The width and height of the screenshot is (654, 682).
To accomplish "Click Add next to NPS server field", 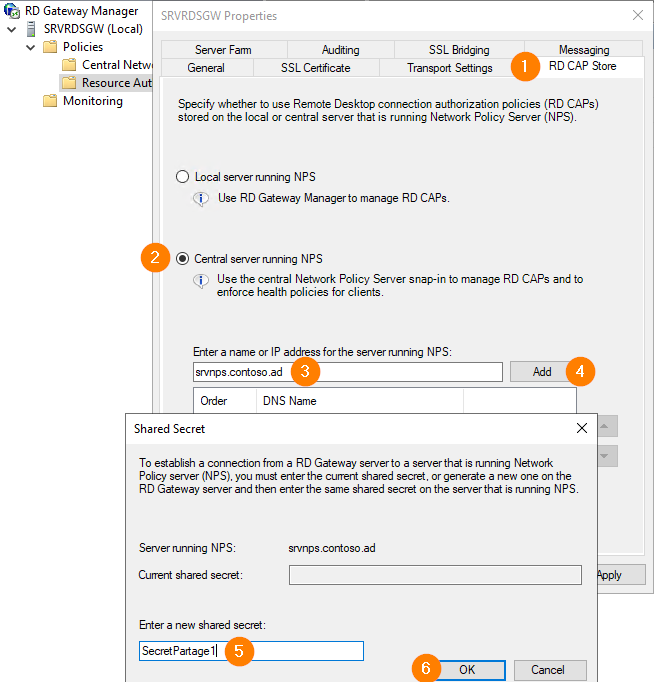I will tap(541, 371).
